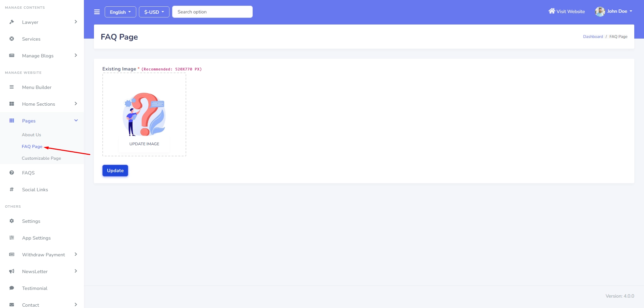Click the Lawyer gavel icon in sidebar

point(12,22)
